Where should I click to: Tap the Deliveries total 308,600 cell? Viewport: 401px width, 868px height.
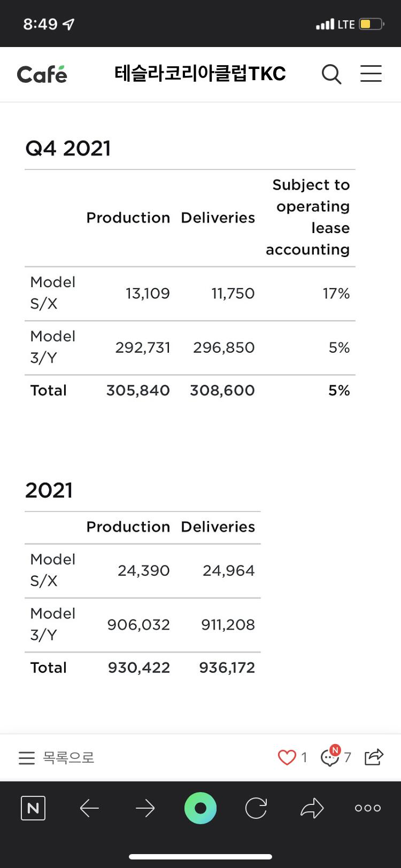tap(222, 390)
